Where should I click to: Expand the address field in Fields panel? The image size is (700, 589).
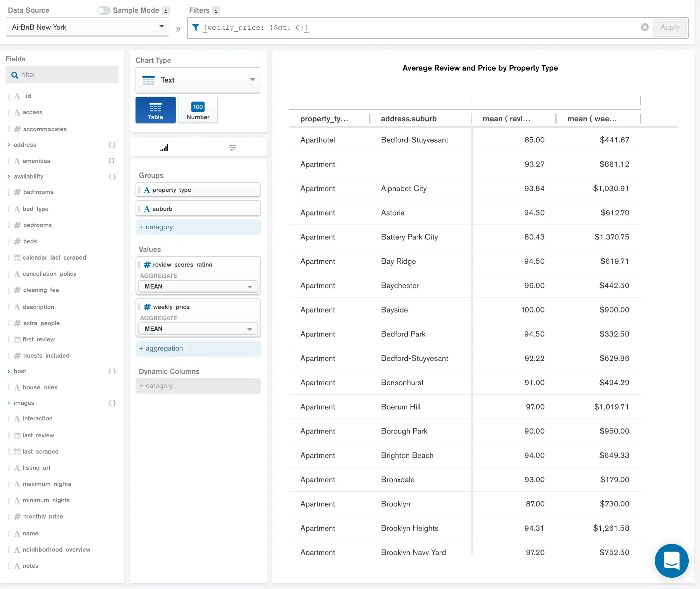[x=8, y=144]
